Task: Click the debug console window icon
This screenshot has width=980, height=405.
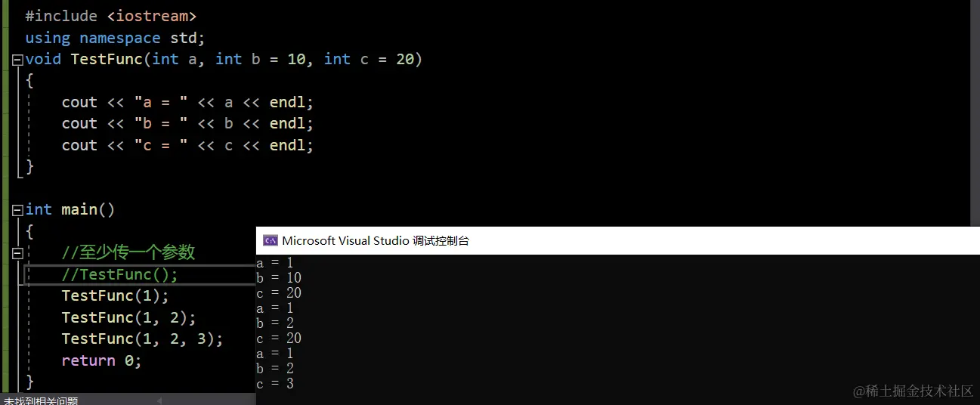Action: [x=270, y=240]
